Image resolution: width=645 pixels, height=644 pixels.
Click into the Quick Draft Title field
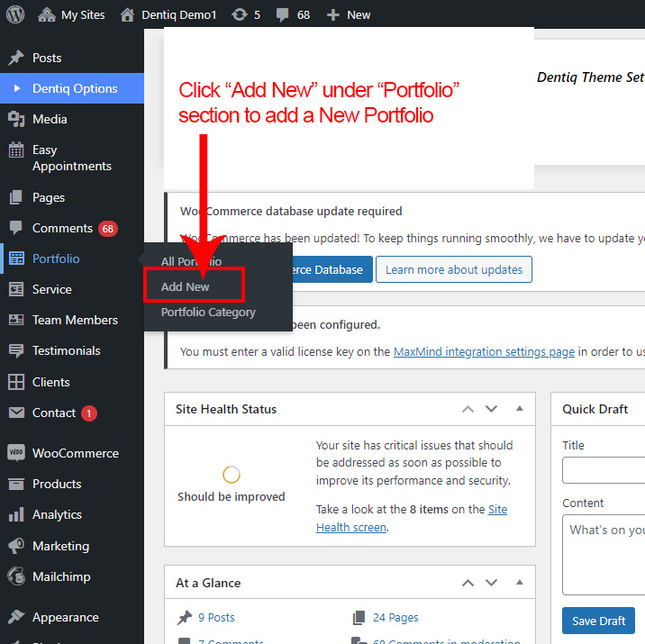604,470
